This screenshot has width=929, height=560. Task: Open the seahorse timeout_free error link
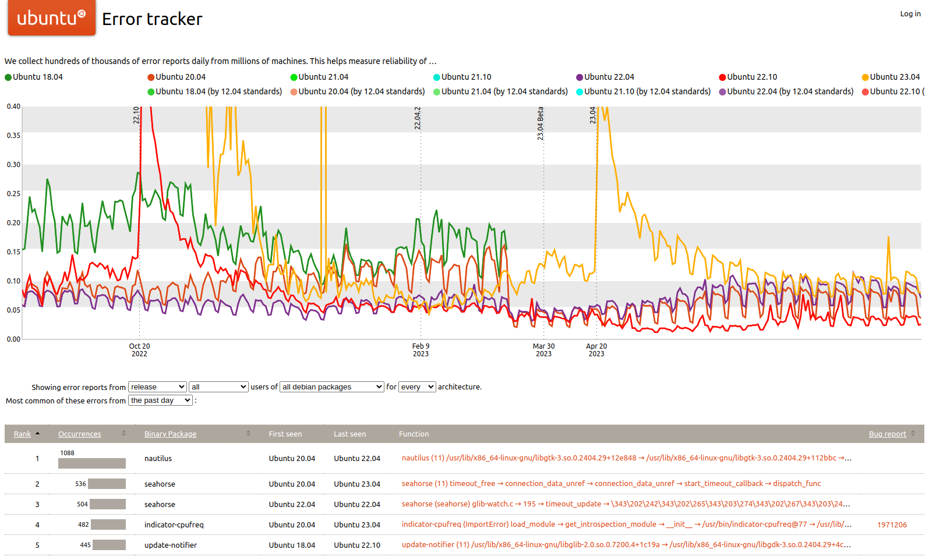(611, 484)
